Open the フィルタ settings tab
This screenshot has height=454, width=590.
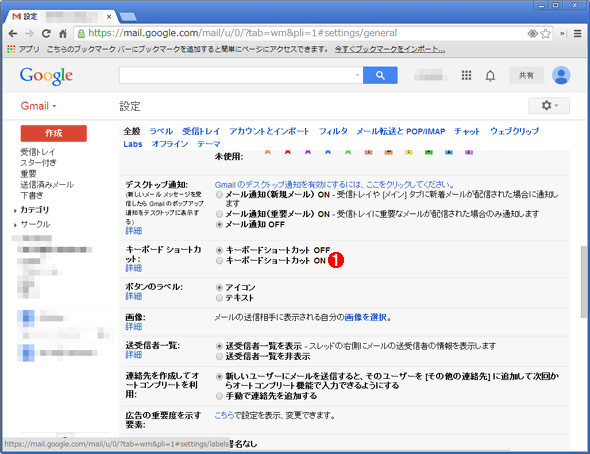click(333, 131)
